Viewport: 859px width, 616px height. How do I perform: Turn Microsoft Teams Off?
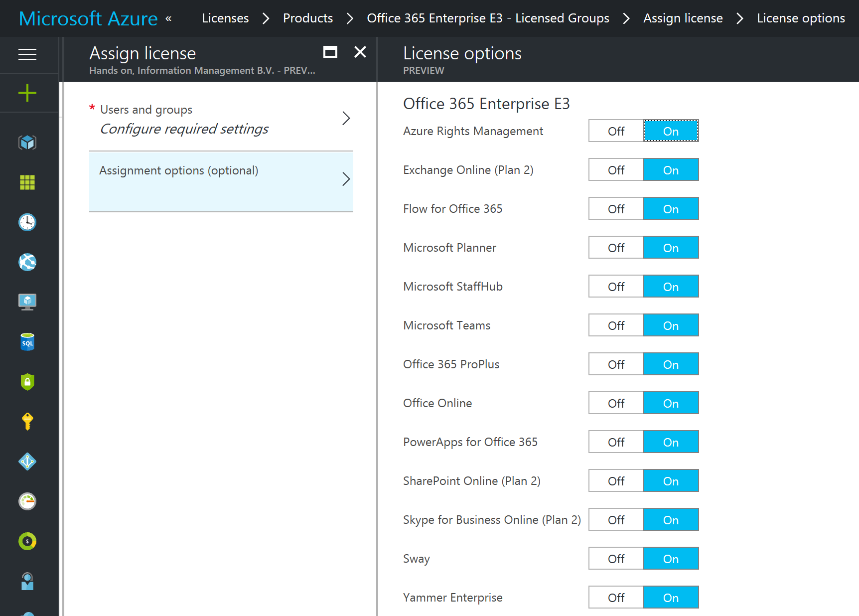(616, 325)
